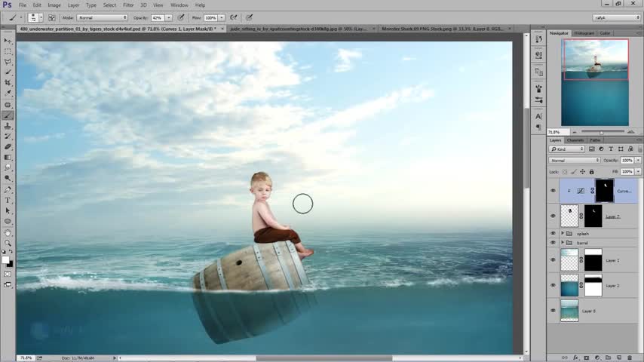This screenshot has height=362, width=644.
Task: Switch to Monster Shark document tab
Action: [443, 29]
